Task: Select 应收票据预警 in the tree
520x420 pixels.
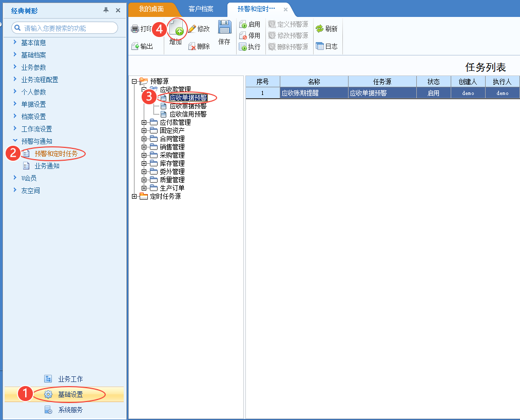Action: [x=188, y=106]
